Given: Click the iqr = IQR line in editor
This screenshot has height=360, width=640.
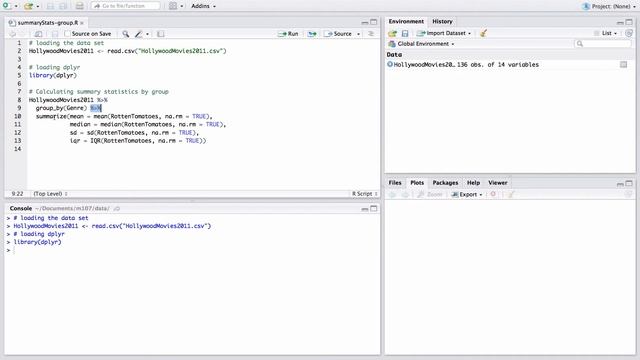Looking at the screenshot, I should coord(138,141).
